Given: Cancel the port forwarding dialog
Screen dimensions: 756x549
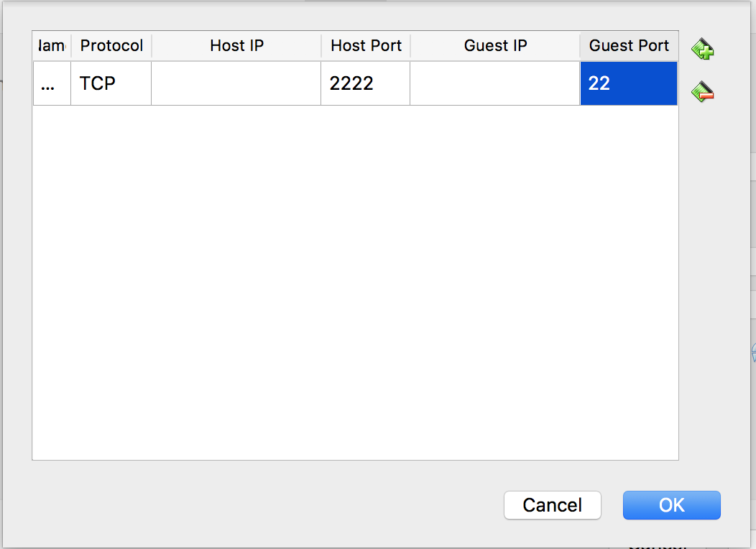Looking at the screenshot, I should [553, 505].
